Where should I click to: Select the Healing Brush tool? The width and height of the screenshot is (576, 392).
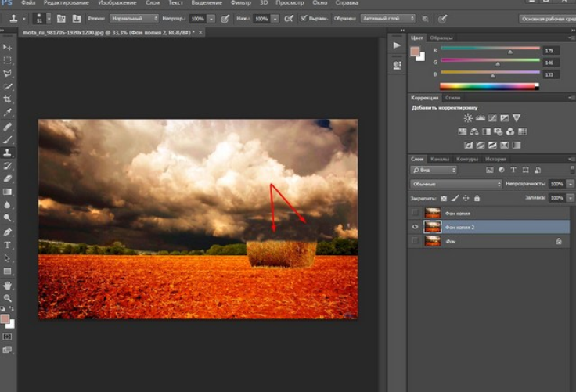7,127
